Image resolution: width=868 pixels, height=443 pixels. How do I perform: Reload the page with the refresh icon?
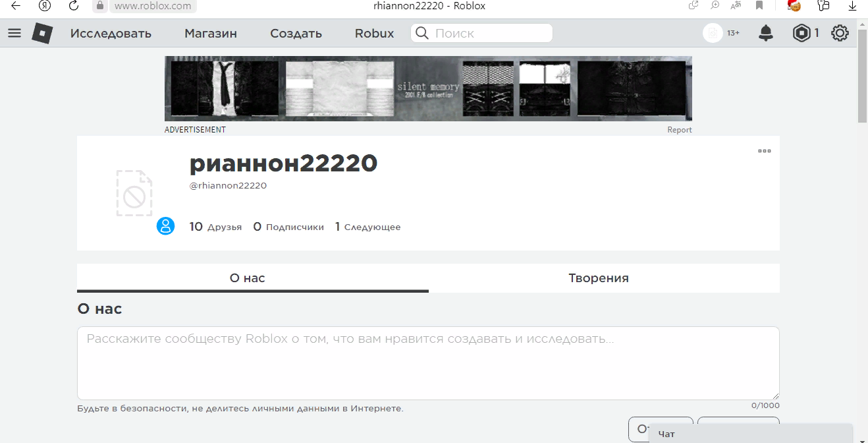[74, 6]
